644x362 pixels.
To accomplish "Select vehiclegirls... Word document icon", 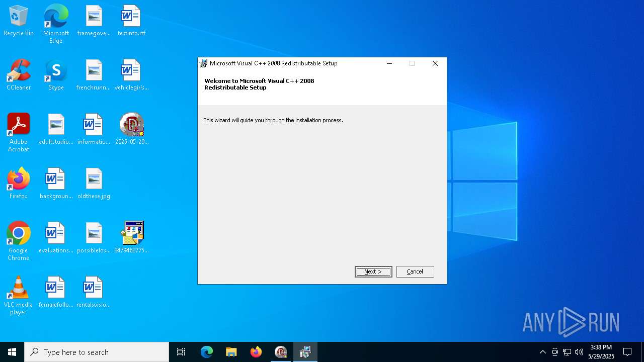I will pyautogui.click(x=131, y=75).
